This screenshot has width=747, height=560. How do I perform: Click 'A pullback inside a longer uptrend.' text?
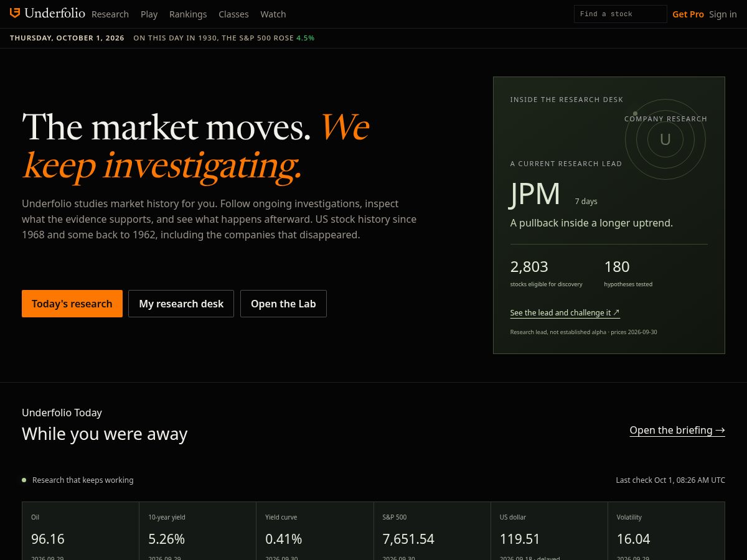point(591,223)
